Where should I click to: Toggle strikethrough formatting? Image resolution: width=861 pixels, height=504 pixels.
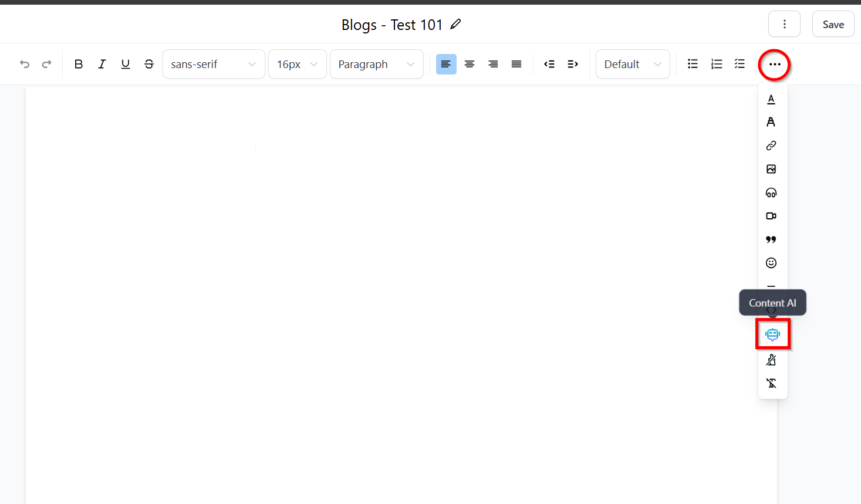[149, 64]
